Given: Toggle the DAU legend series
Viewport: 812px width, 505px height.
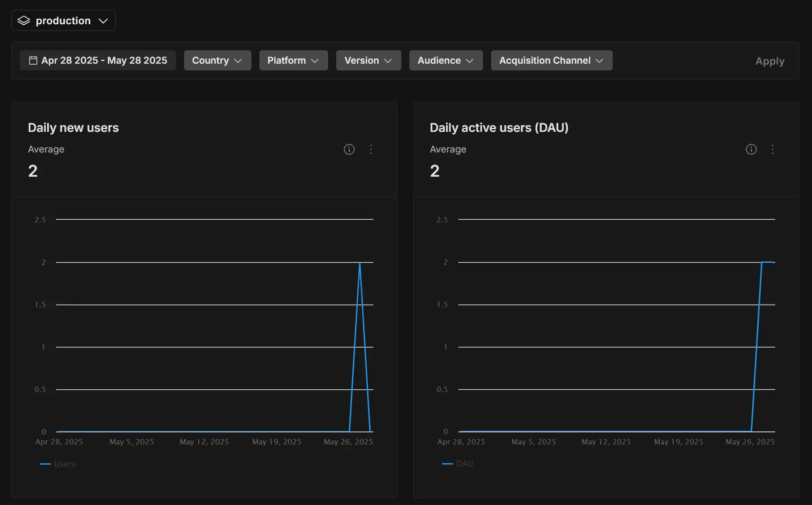Looking at the screenshot, I should (x=458, y=464).
